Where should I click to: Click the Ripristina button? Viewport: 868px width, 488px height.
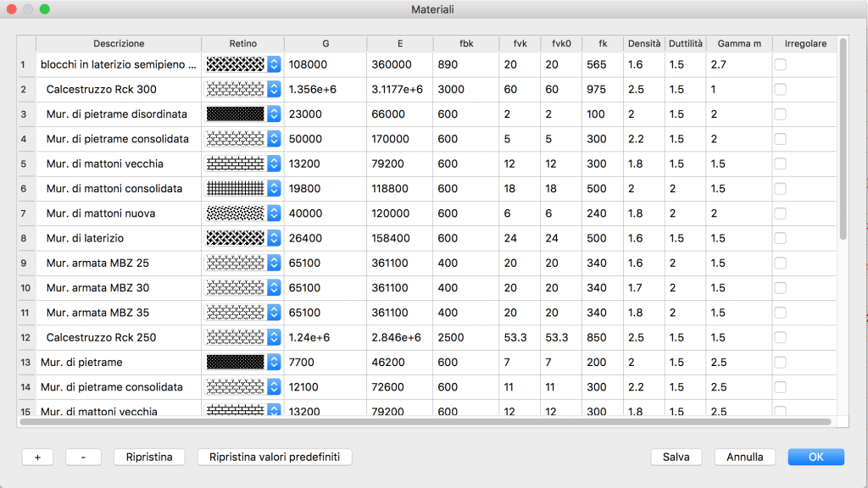(149, 457)
